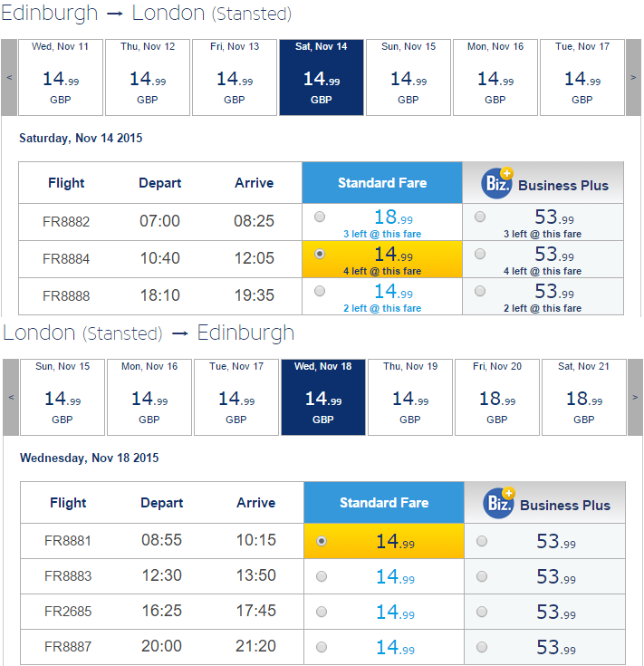Switch return date to Fri, Nov 20
The height and width of the screenshot is (666, 644).
pos(497,397)
